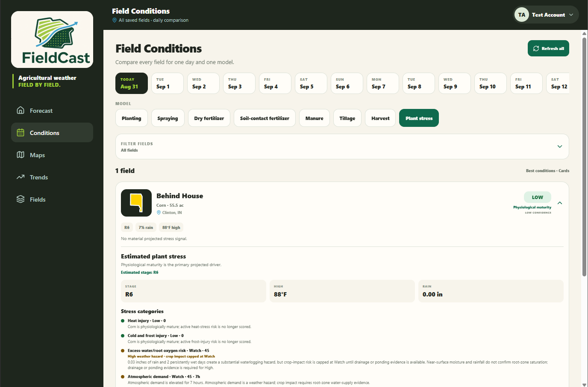Open Forecast in the sidebar
Screen dimensions: 588x387
pos(52,110)
